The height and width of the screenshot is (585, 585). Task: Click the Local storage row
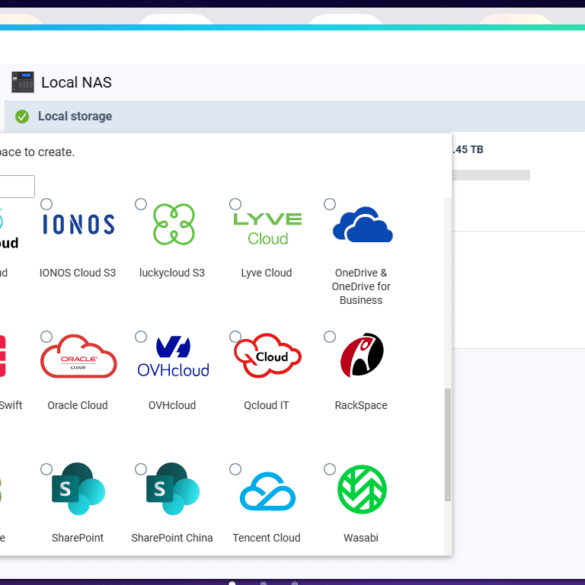[x=295, y=116]
